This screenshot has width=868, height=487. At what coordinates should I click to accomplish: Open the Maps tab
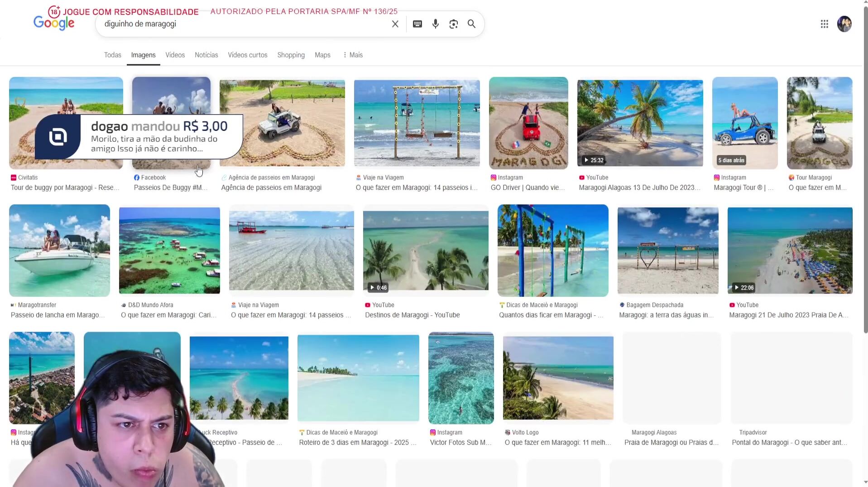(322, 55)
